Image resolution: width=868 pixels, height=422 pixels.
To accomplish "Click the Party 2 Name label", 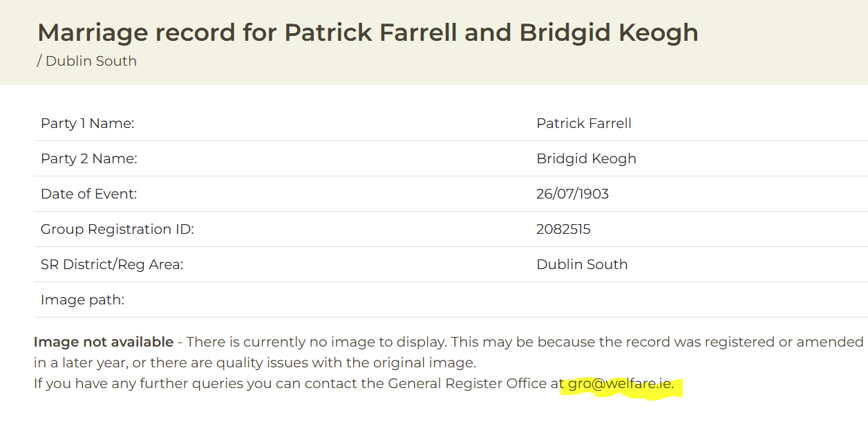I will (89, 158).
